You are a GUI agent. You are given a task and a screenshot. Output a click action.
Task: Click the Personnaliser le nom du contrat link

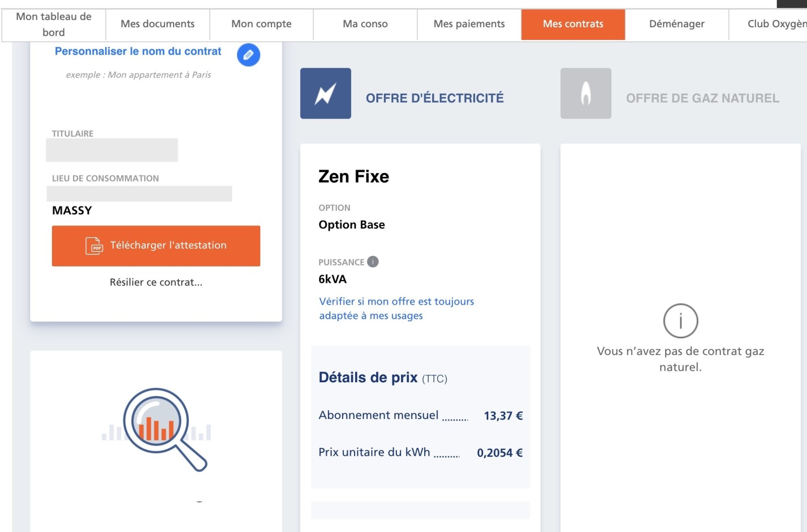coord(138,51)
